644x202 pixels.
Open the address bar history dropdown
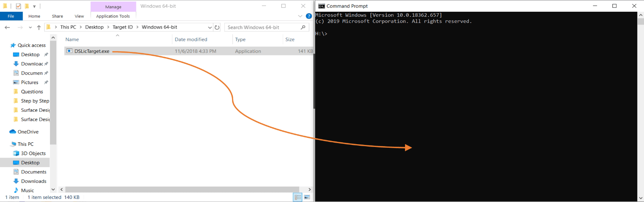[210, 27]
